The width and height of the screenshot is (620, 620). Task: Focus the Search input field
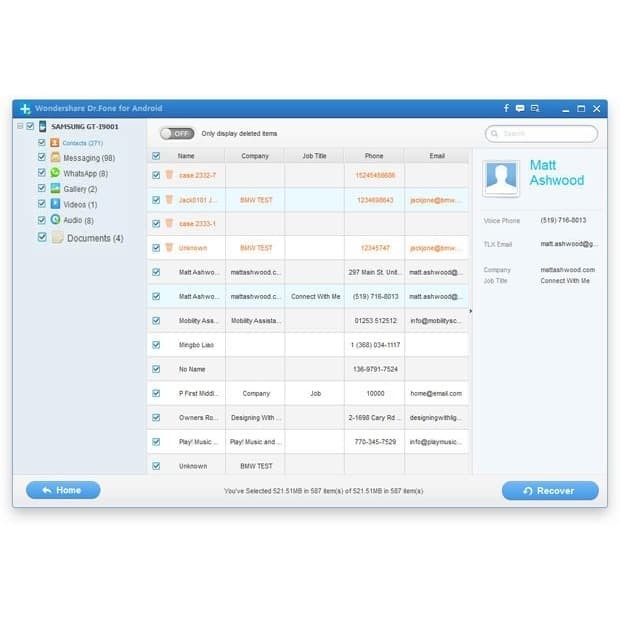(x=541, y=134)
